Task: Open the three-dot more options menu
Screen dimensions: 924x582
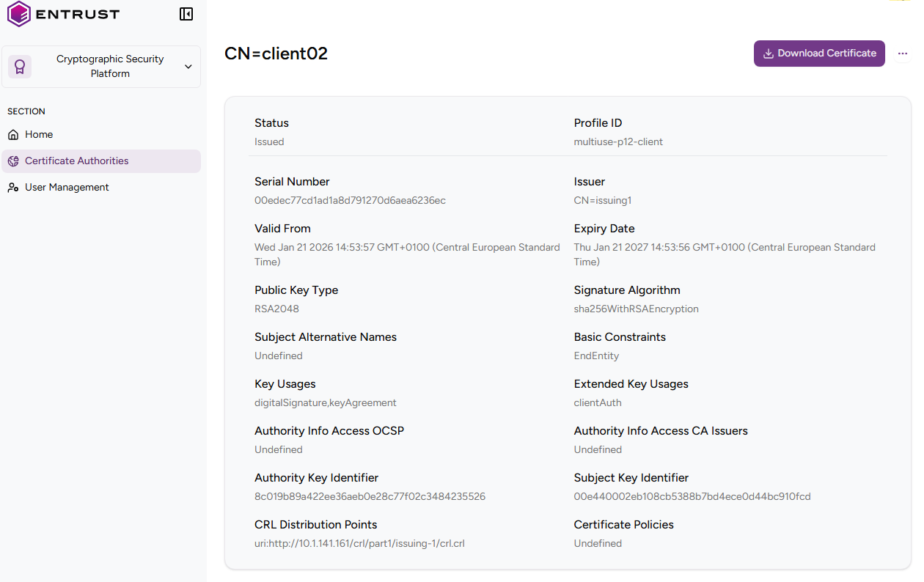Action: (x=903, y=54)
